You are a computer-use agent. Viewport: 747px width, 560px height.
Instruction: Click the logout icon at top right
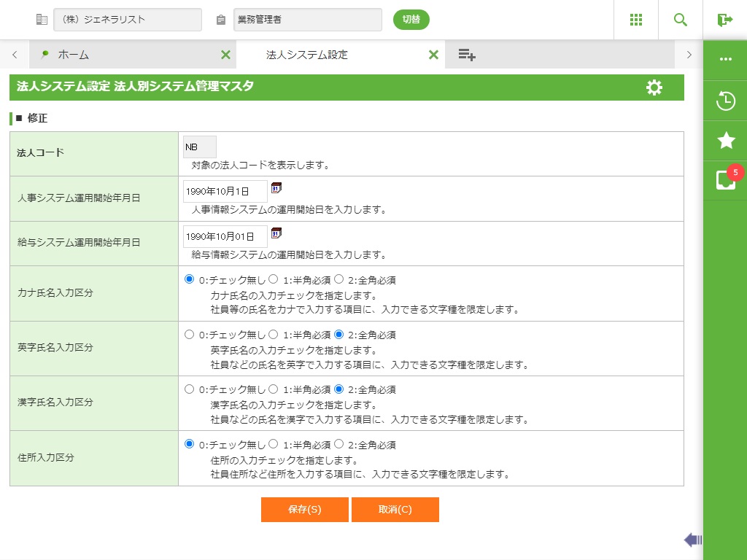click(724, 20)
